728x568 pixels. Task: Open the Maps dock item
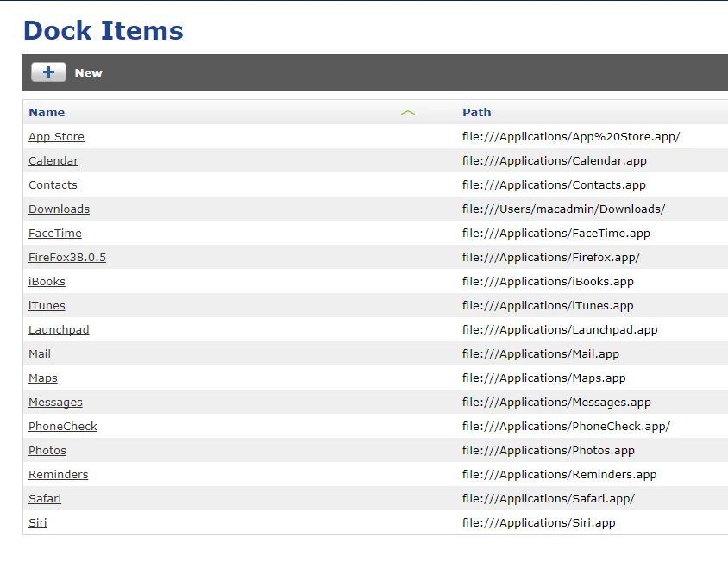43,378
